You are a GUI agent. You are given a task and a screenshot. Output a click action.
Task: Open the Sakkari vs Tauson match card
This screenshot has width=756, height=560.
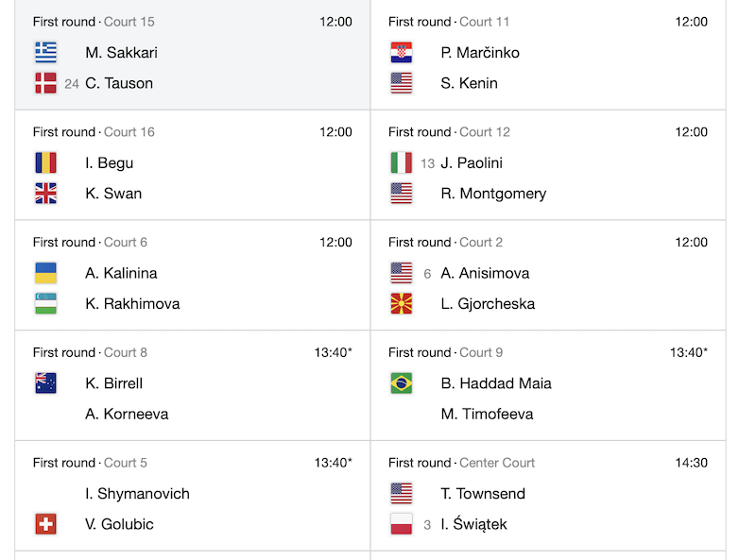[x=193, y=55]
